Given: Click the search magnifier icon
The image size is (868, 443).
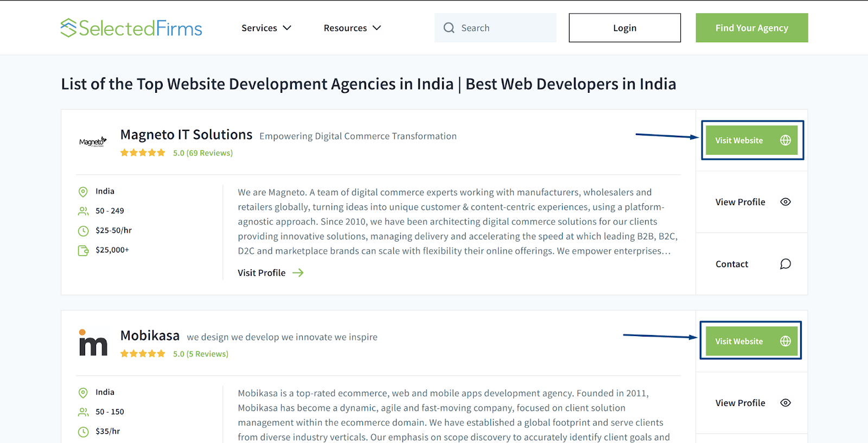Looking at the screenshot, I should 449,28.
